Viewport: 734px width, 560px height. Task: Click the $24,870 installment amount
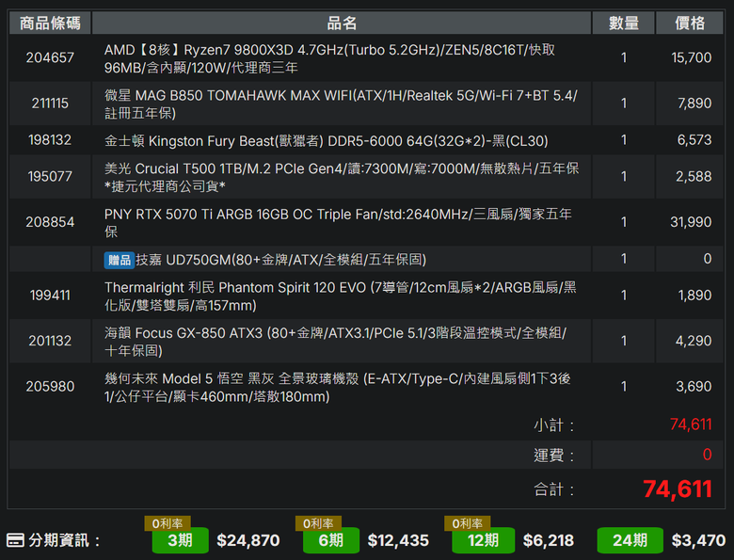tap(248, 540)
